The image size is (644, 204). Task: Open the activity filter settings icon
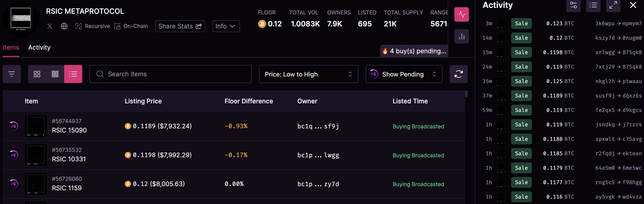[x=573, y=6]
